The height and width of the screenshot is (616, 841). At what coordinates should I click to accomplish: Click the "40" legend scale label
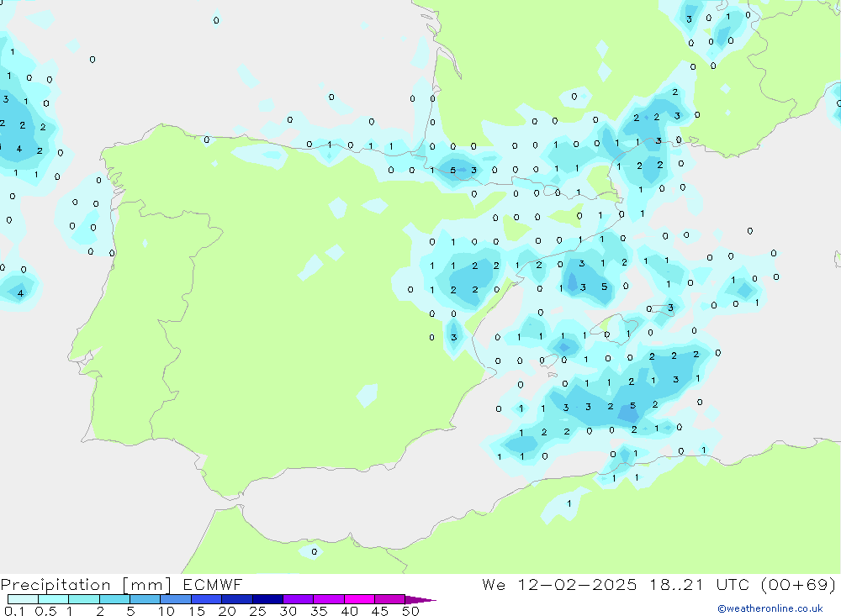pyautogui.click(x=349, y=611)
